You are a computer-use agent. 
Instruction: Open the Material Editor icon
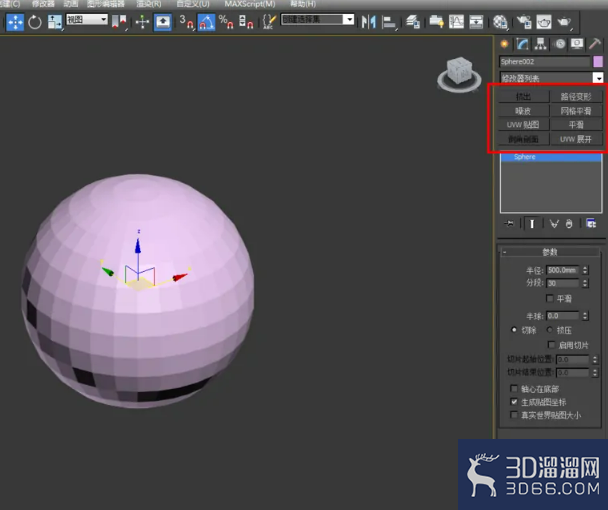(500, 22)
